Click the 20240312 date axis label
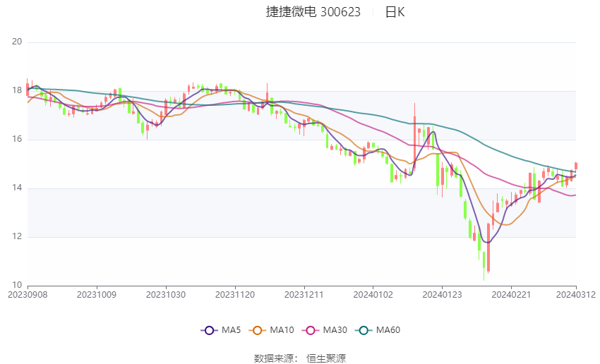Viewport: 600px width, 364px height. tap(575, 295)
